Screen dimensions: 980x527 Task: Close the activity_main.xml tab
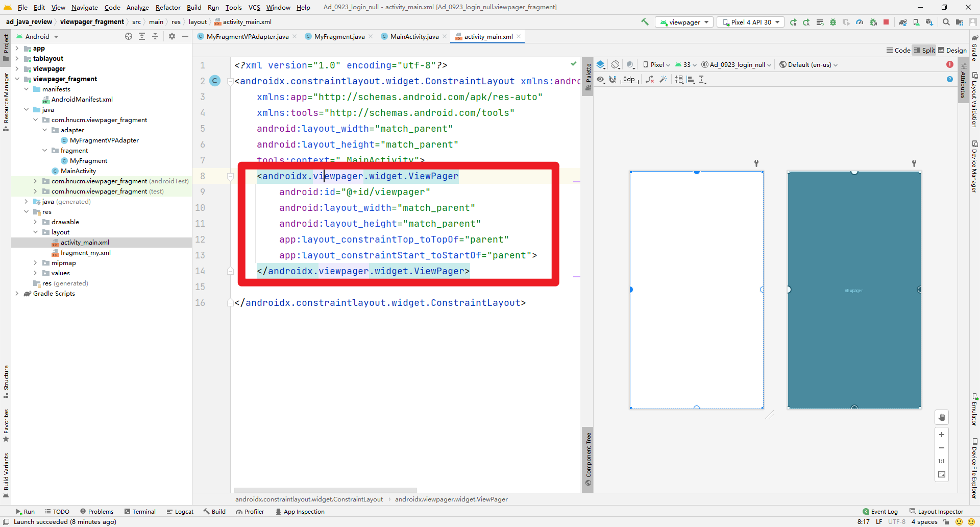(x=519, y=36)
